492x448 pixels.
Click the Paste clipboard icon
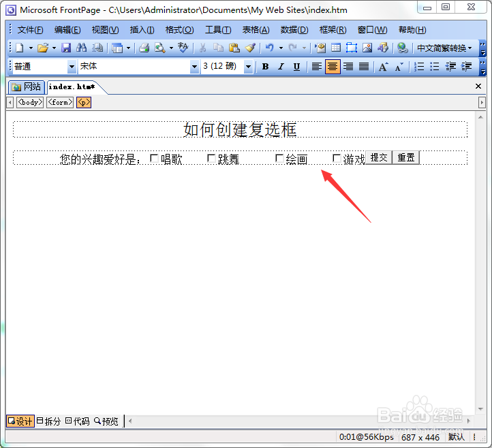pyautogui.click(x=234, y=48)
